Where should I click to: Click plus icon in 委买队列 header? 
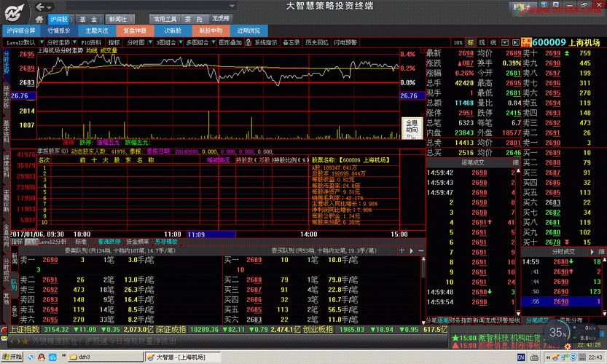point(402,250)
